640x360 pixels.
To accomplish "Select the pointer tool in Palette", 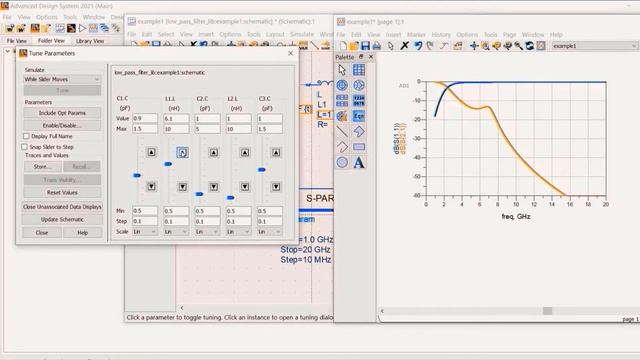I will coord(342,70).
